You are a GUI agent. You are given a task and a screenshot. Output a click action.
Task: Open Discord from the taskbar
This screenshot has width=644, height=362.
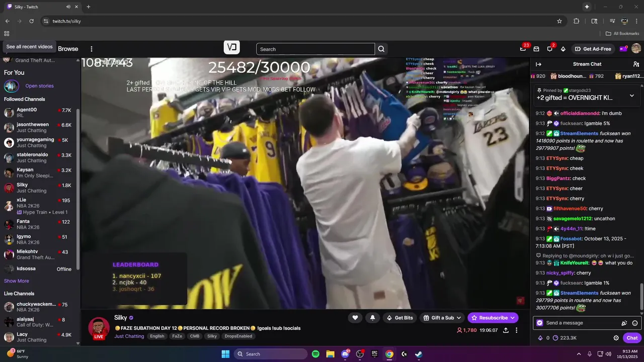pos(345,354)
